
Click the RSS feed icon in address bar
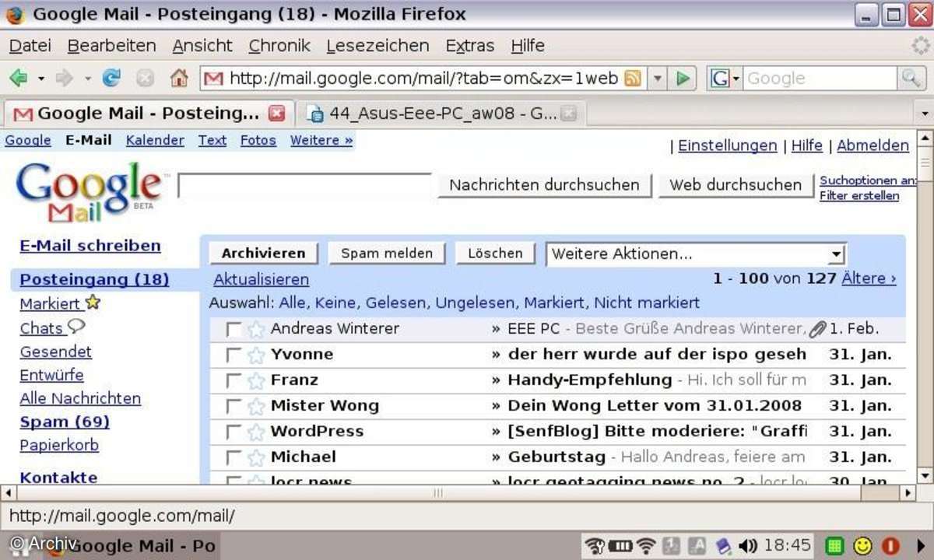point(633,78)
